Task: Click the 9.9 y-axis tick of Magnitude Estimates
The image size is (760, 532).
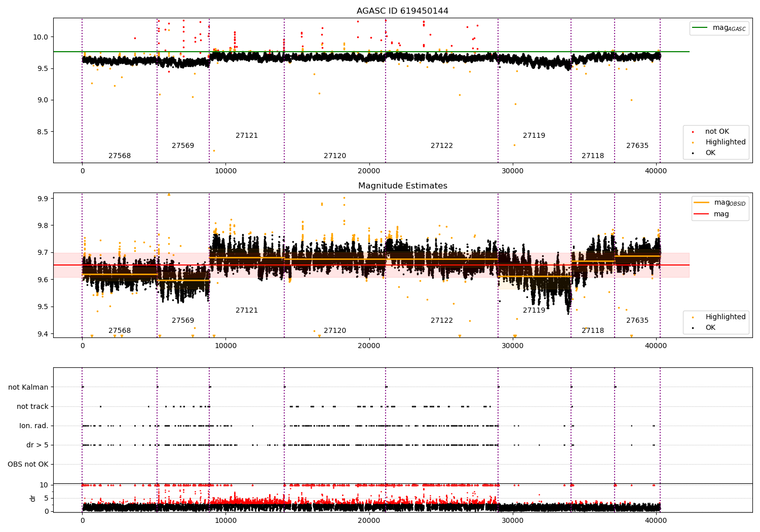Action: coord(43,199)
